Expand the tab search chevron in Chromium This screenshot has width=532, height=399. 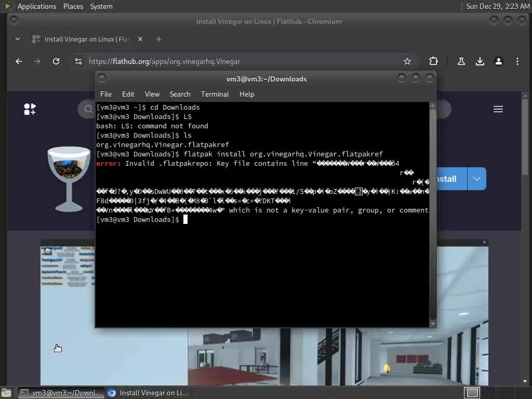coord(18,39)
